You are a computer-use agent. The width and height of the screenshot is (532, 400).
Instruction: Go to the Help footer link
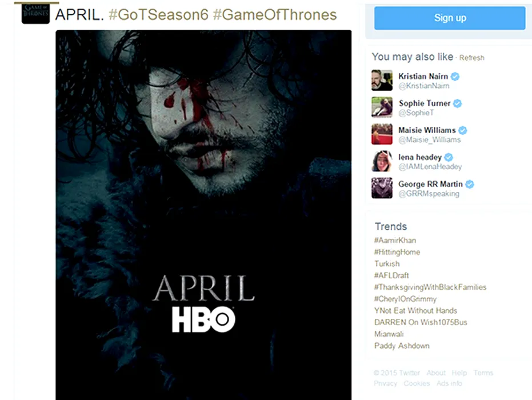click(459, 373)
